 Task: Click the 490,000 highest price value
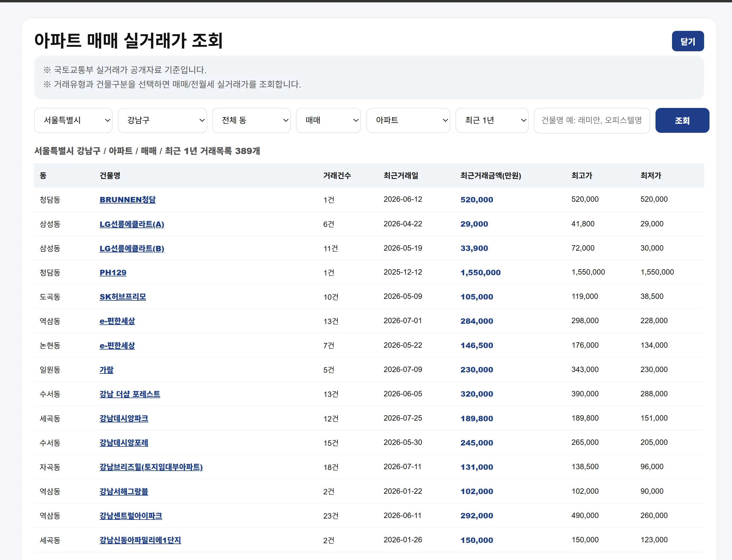(x=585, y=515)
